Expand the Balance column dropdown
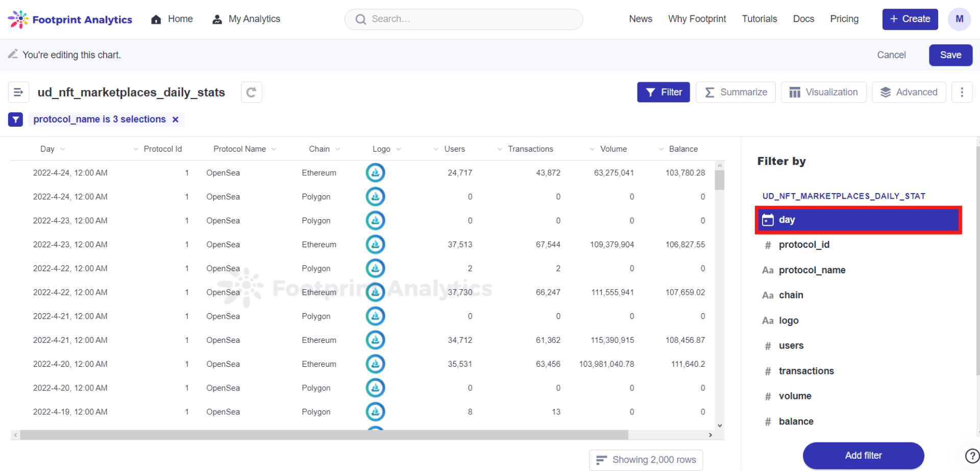This screenshot has height=471, width=980. 661,149
